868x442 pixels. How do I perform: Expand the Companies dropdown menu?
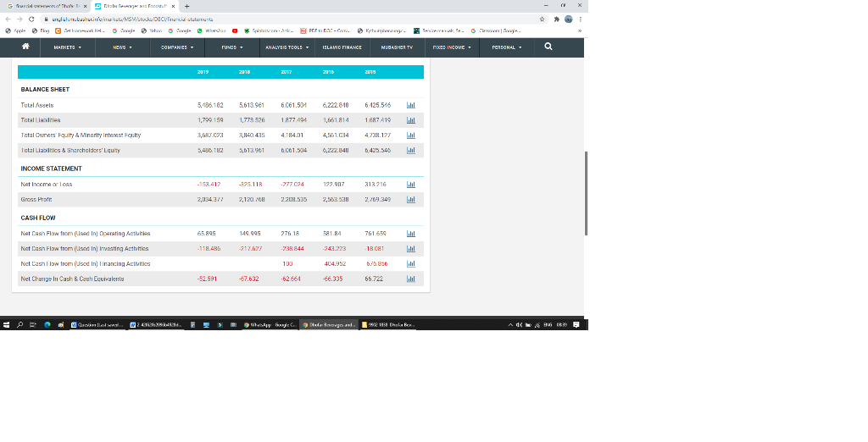click(177, 47)
